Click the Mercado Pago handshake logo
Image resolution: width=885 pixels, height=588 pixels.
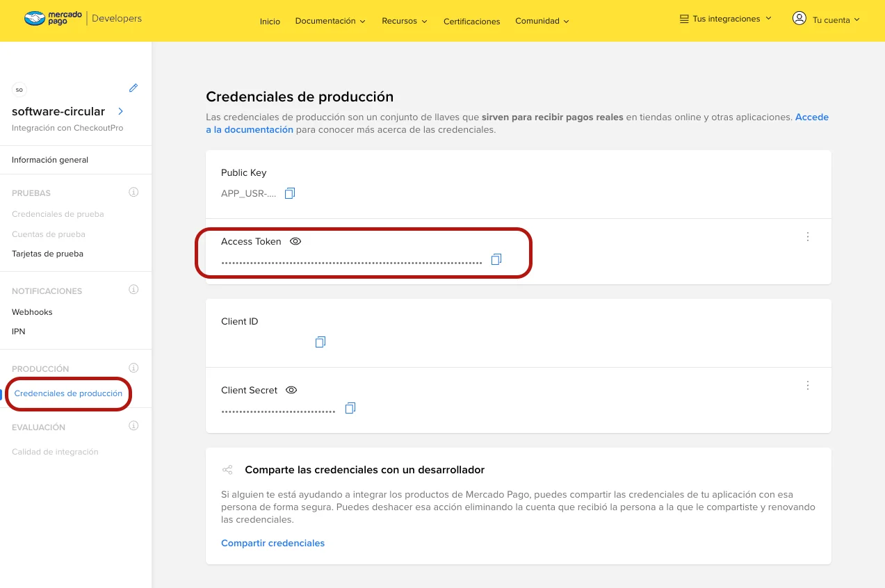click(35, 19)
